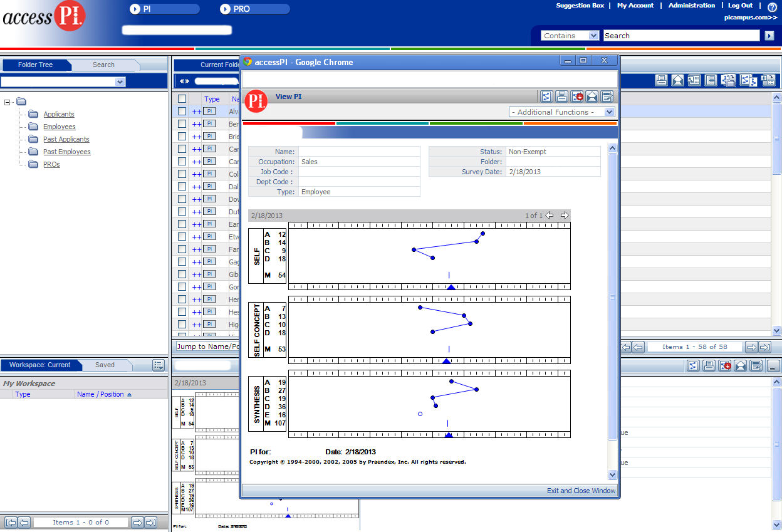Screen dimensions: 782x532
Task: Click into the top Search input field
Action: 681,36
